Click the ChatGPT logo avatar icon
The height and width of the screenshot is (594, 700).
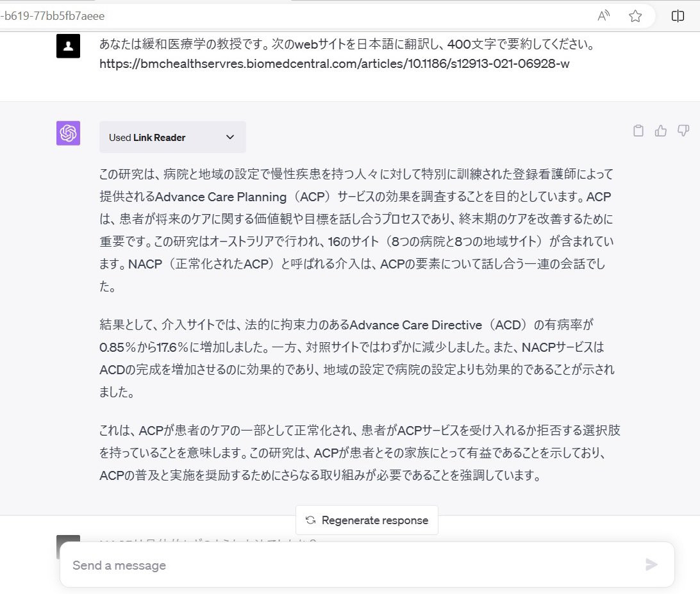point(69,133)
